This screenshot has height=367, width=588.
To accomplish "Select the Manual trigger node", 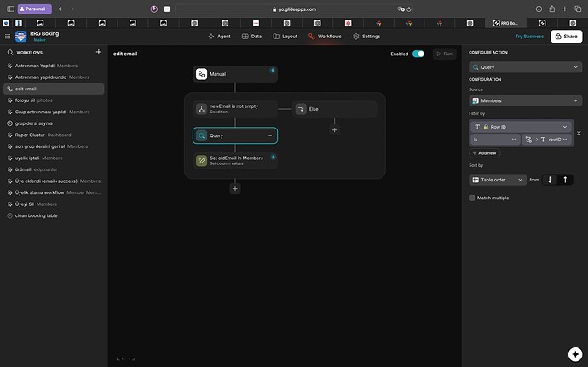I will click(235, 74).
